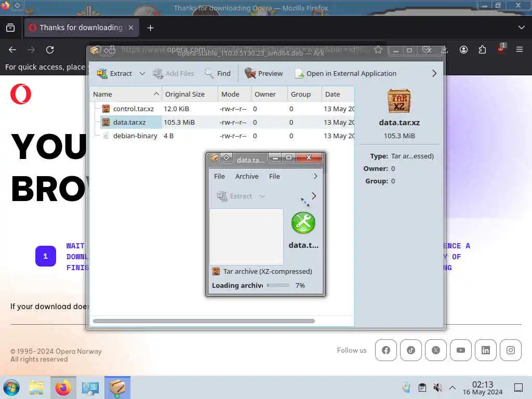Click show desktop button

point(518,388)
